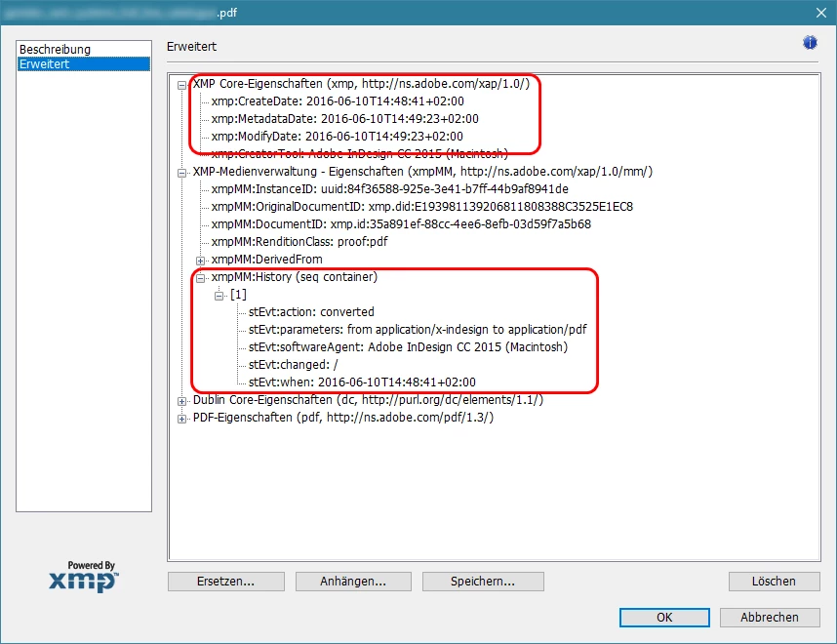Select PDF-Eigenschaften label
Image resolution: width=837 pixels, height=644 pixels.
[x=343, y=418]
